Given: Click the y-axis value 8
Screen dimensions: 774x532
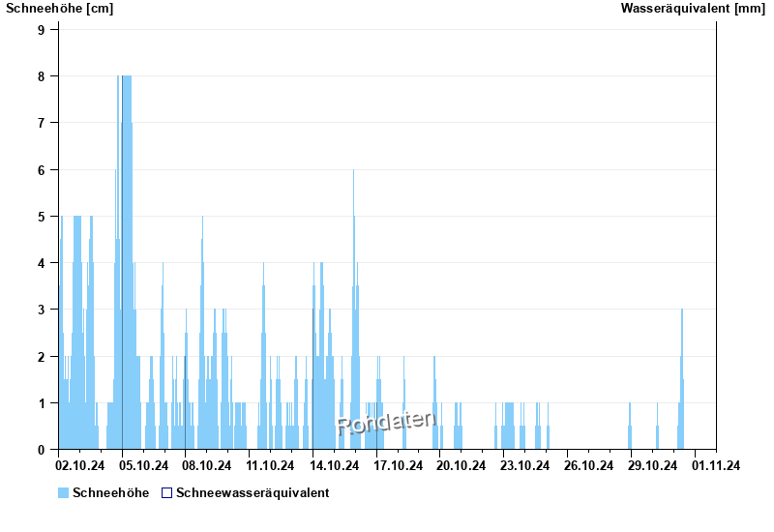Looking at the screenshot, I should point(41,76).
